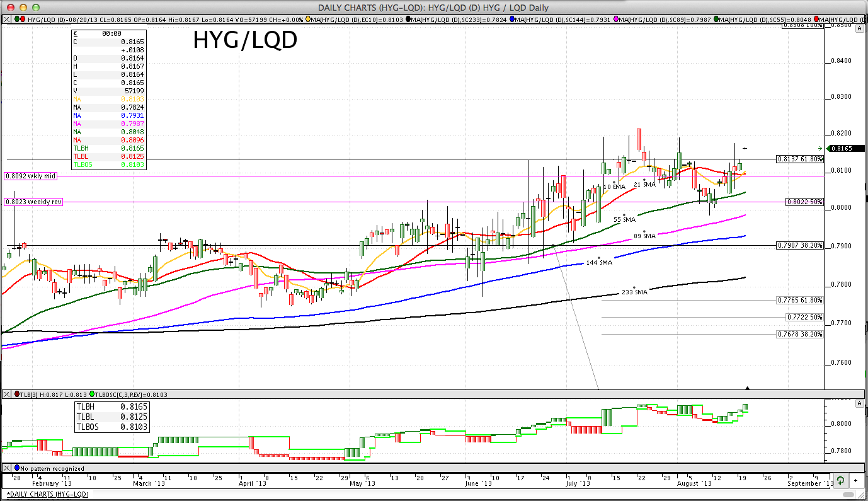Click the green TLBOSC indicator dot
This screenshot has width=868, height=501.
point(92,394)
